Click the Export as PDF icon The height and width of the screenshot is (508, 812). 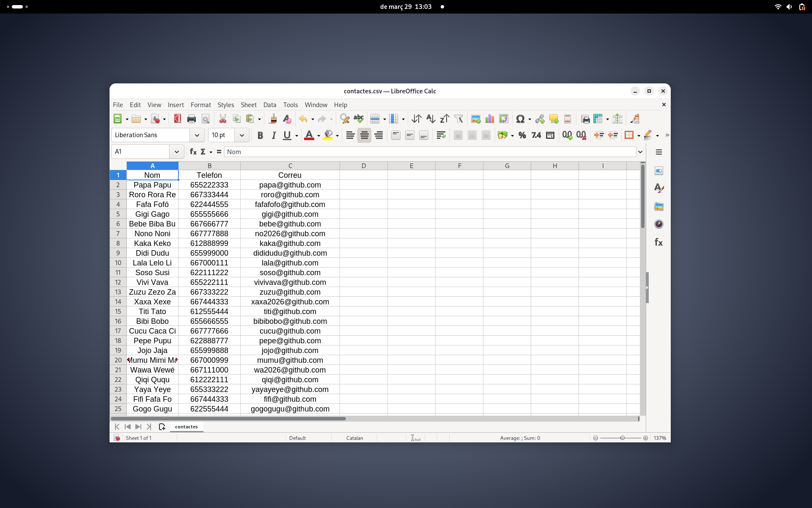coord(178,119)
